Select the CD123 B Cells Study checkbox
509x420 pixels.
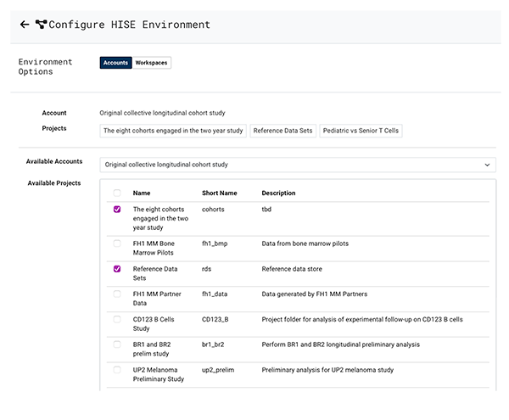[117, 319]
